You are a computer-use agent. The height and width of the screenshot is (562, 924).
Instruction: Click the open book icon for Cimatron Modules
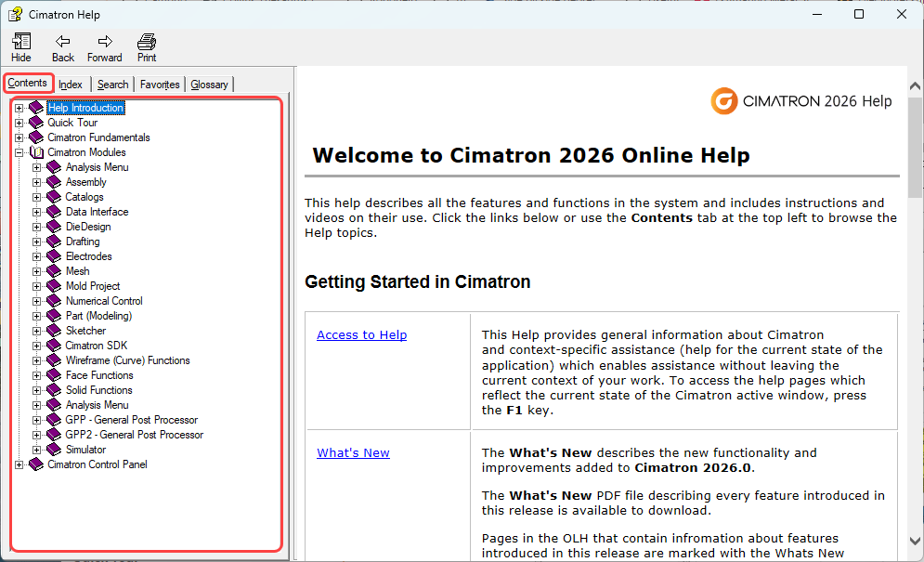[x=36, y=152]
